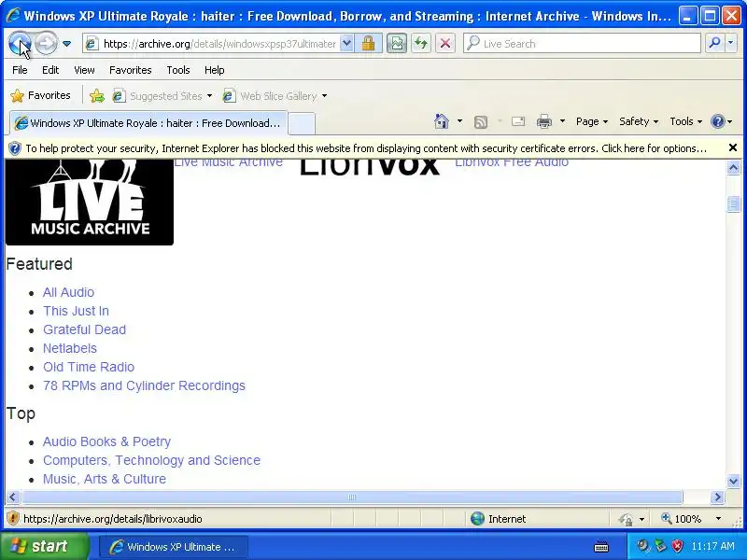This screenshot has width=747, height=560.
Task: Expand the Home button dropdown arrow
Action: coord(459,121)
